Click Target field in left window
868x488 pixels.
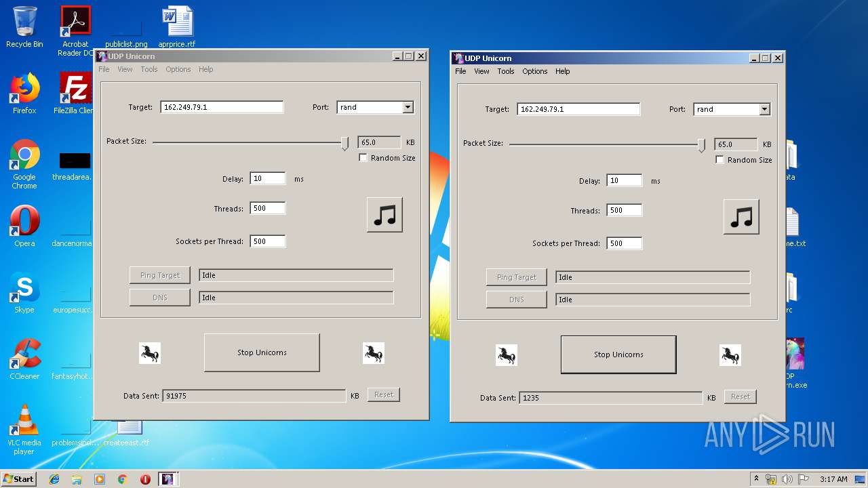(x=222, y=107)
